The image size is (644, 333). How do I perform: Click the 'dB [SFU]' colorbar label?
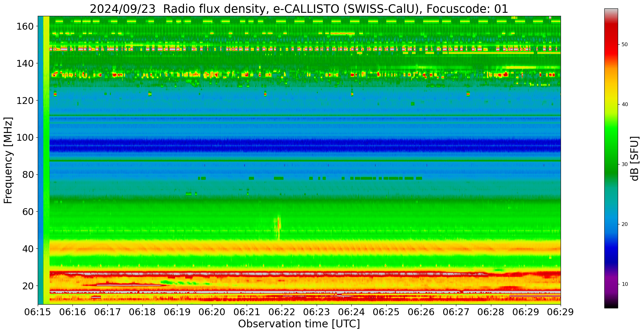pos(635,159)
